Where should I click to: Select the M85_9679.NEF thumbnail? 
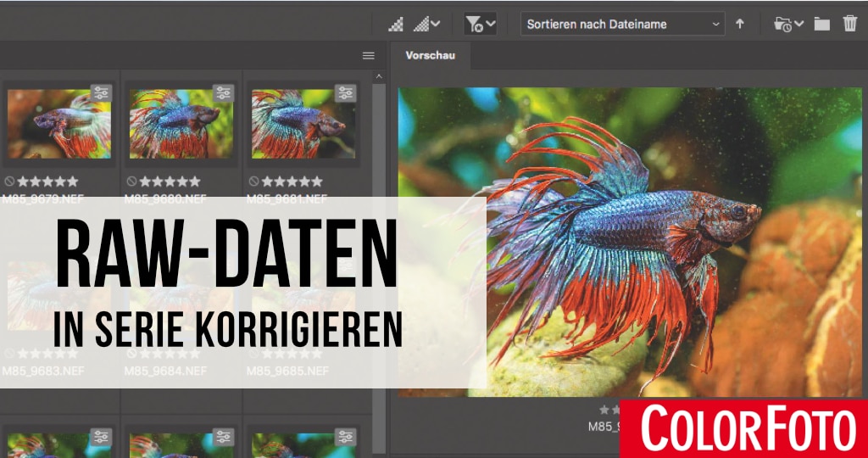tap(59, 124)
